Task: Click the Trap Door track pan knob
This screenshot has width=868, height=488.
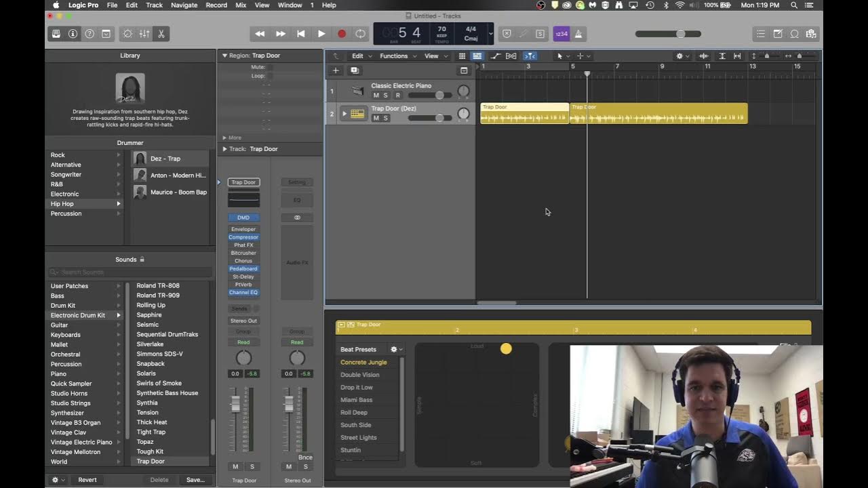Action: point(464,114)
